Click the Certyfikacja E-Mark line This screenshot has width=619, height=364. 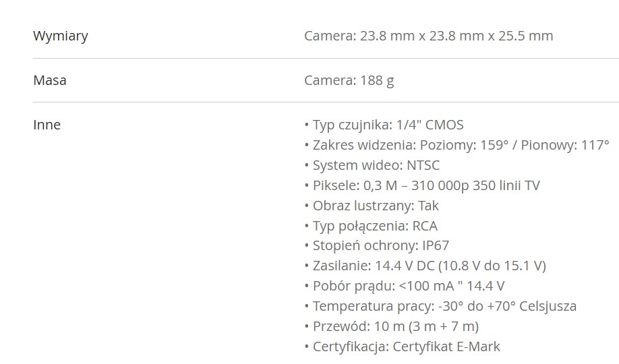(x=403, y=346)
